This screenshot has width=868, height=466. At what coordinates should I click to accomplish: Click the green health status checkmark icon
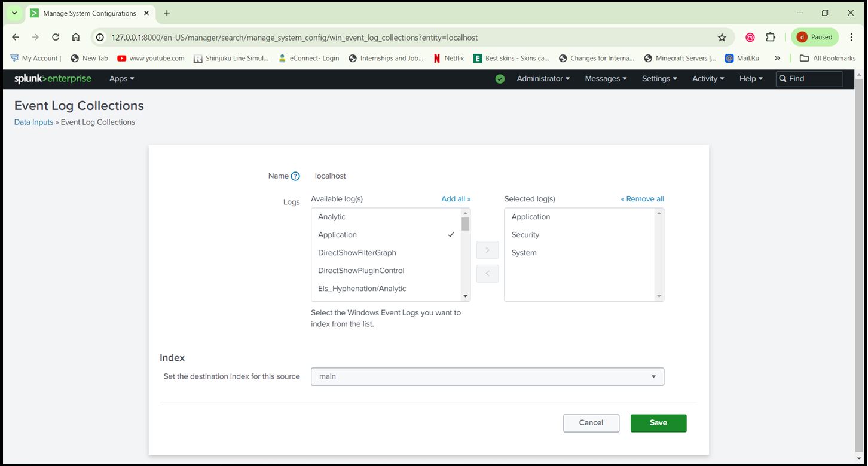point(500,78)
